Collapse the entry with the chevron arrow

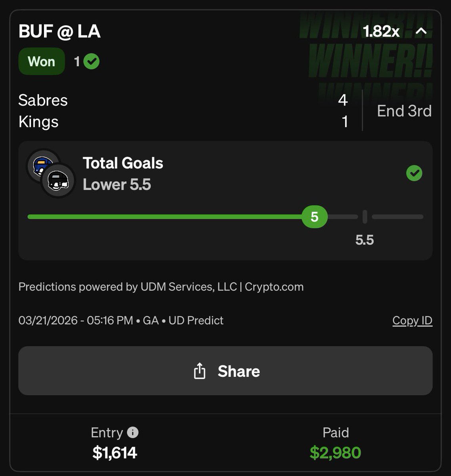click(x=421, y=31)
